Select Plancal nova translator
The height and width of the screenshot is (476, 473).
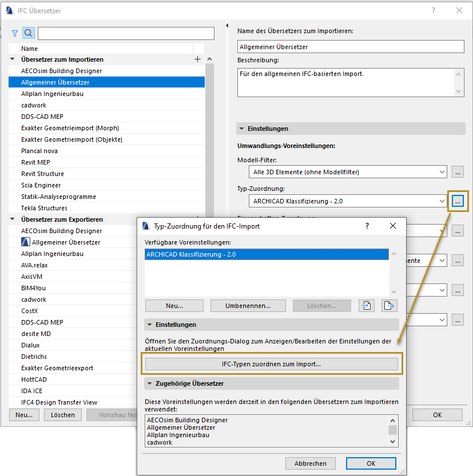(106, 151)
